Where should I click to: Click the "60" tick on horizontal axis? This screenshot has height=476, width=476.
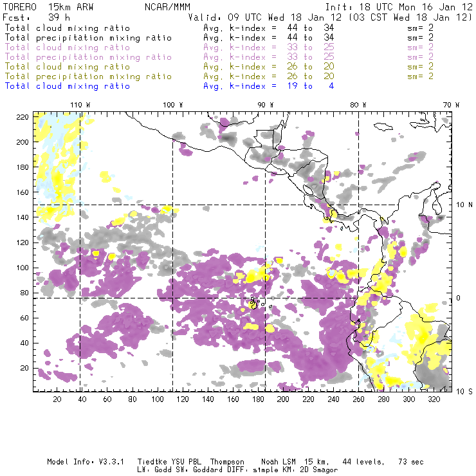pyautogui.click(x=107, y=399)
